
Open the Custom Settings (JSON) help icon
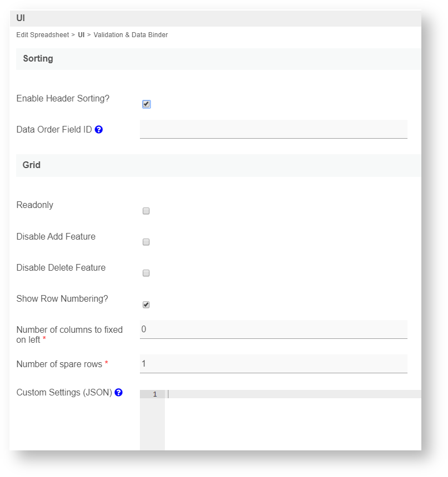tap(118, 393)
